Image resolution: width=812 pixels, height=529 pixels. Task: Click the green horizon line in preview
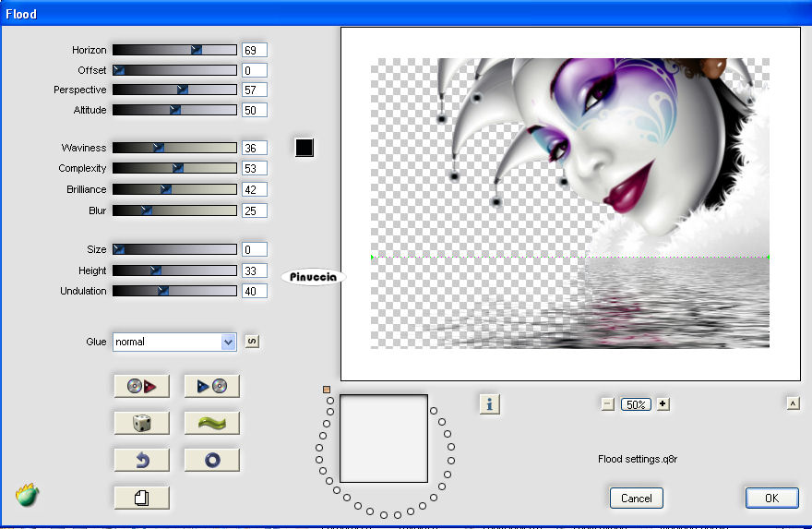(570, 257)
